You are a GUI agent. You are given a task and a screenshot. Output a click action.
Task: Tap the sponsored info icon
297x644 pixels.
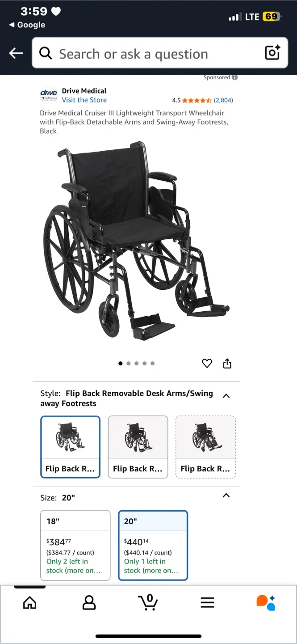tap(235, 77)
